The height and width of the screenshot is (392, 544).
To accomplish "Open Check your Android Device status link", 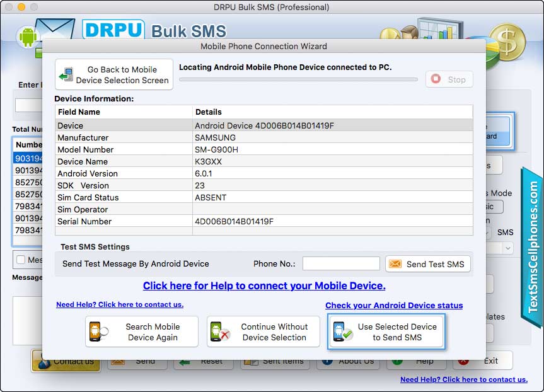I will tap(394, 305).
